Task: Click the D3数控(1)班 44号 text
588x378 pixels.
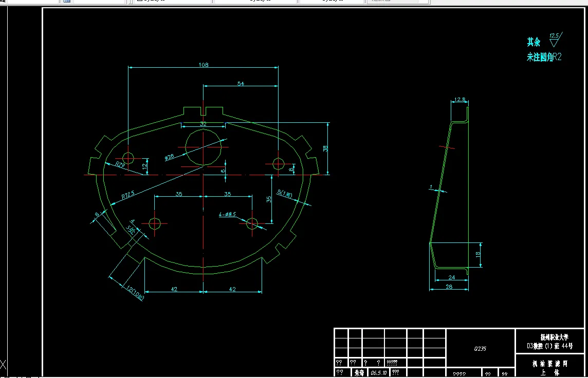Action: (550, 346)
